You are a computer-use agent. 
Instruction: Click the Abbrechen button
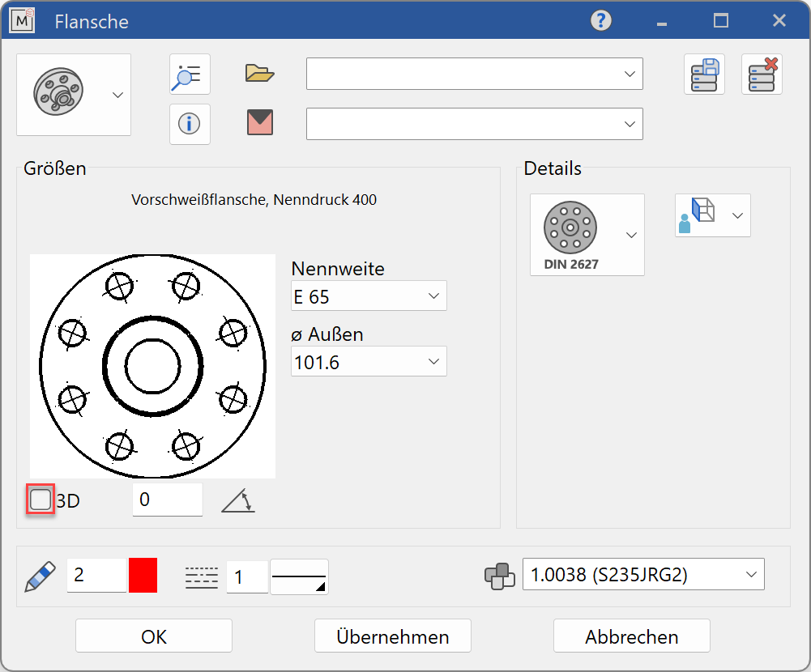631,636
